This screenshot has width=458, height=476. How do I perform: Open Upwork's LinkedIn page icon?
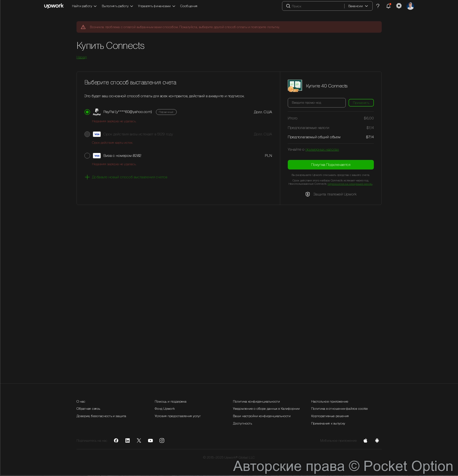[128, 440]
